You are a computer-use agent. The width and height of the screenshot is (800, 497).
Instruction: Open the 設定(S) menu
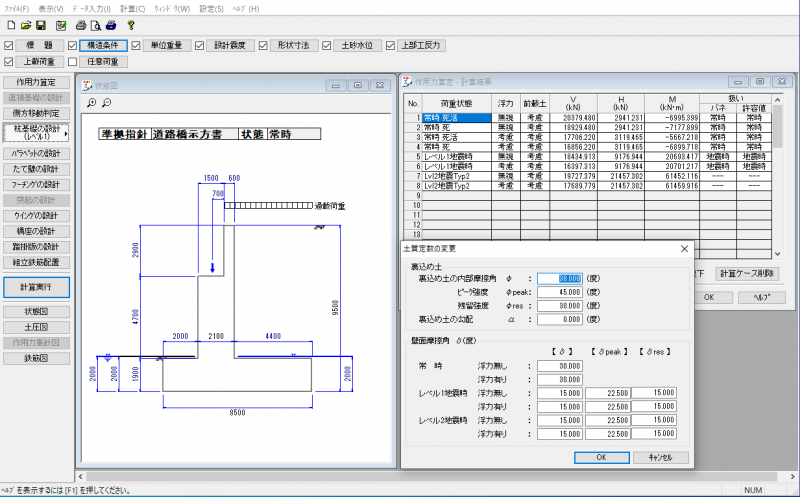tap(212, 9)
